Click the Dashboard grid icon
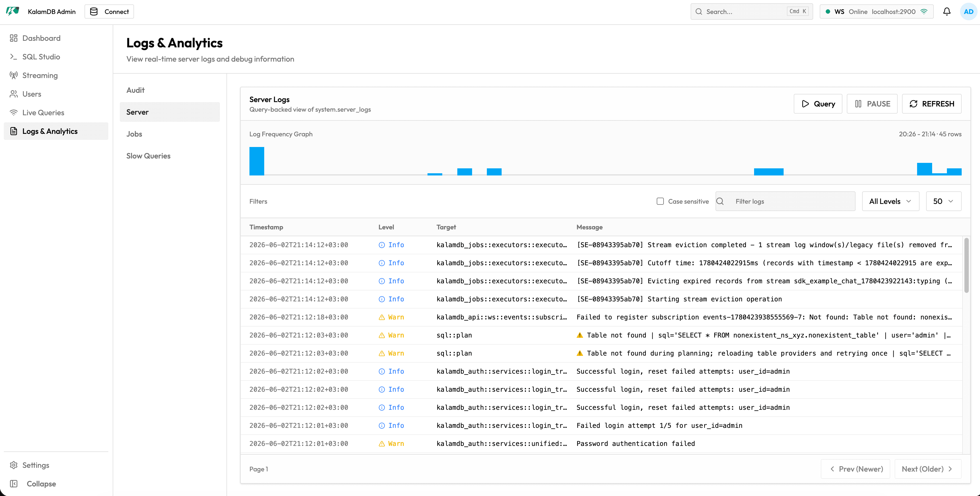The height and width of the screenshot is (496, 980). 14,38
